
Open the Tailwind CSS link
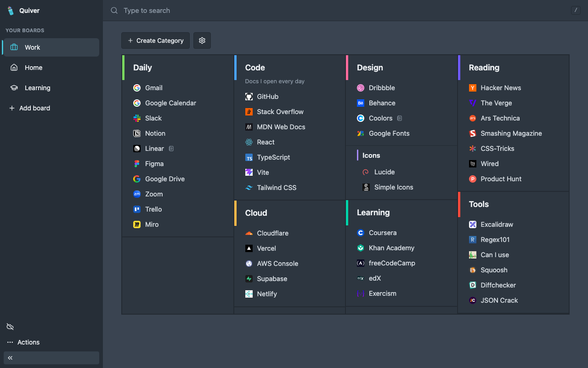point(277,188)
